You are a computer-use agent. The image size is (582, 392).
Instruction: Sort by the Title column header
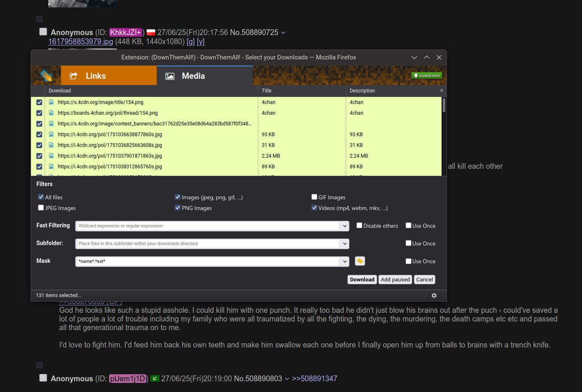click(x=302, y=91)
